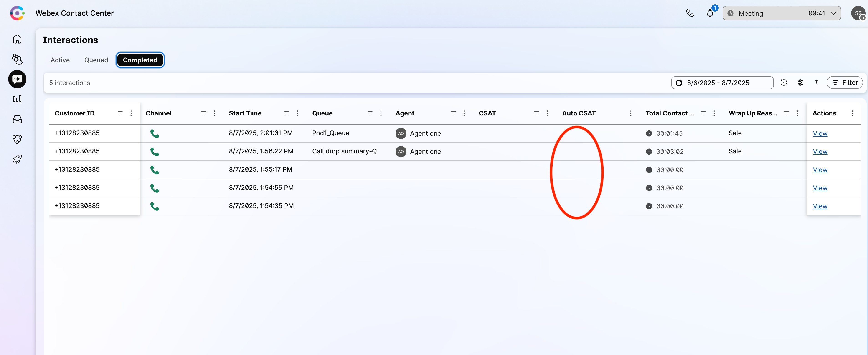Viewport: 868px width, 355px height.
Task: Click the SS user profile avatar
Action: tap(858, 13)
